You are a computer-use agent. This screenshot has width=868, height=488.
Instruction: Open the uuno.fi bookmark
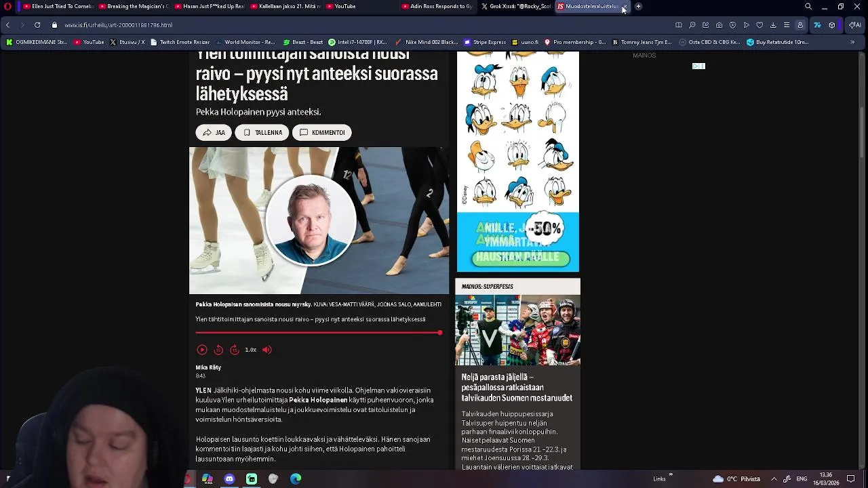click(526, 42)
